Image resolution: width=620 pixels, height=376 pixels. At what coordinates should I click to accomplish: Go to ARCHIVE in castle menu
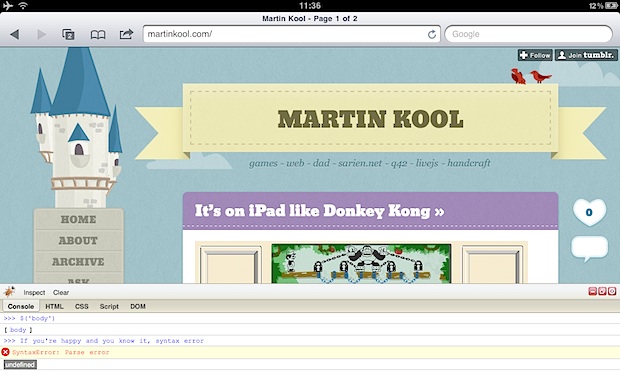pos(78,262)
